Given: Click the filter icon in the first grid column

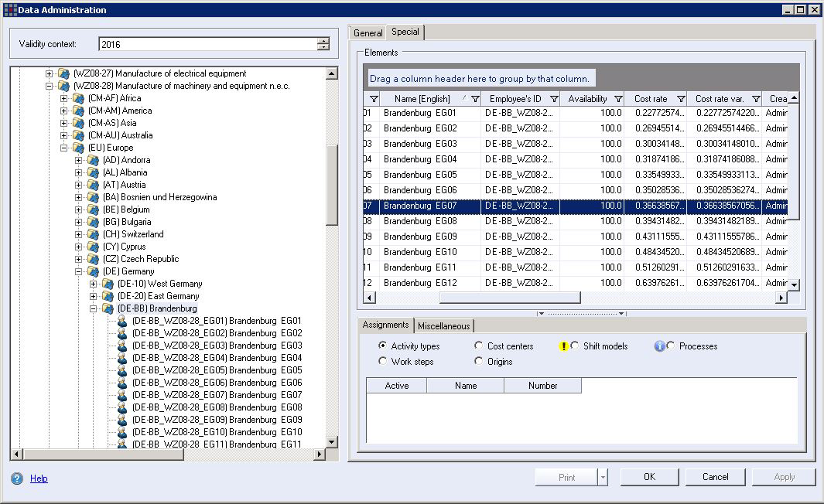Looking at the screenshot, I should tap(374, 99).
